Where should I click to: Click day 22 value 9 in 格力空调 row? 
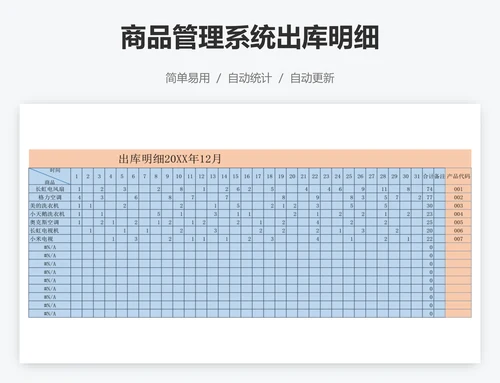(x=315, y=197)
